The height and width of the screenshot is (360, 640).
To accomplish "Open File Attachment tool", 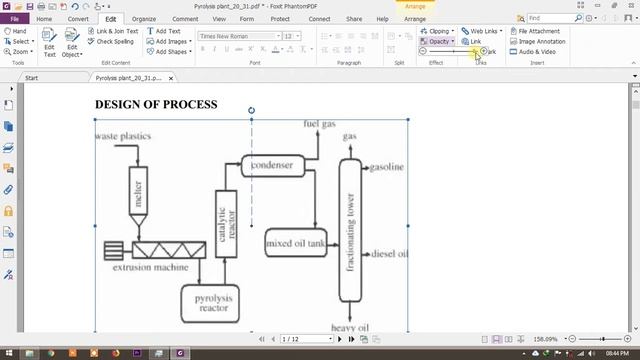I will (535, 31).
